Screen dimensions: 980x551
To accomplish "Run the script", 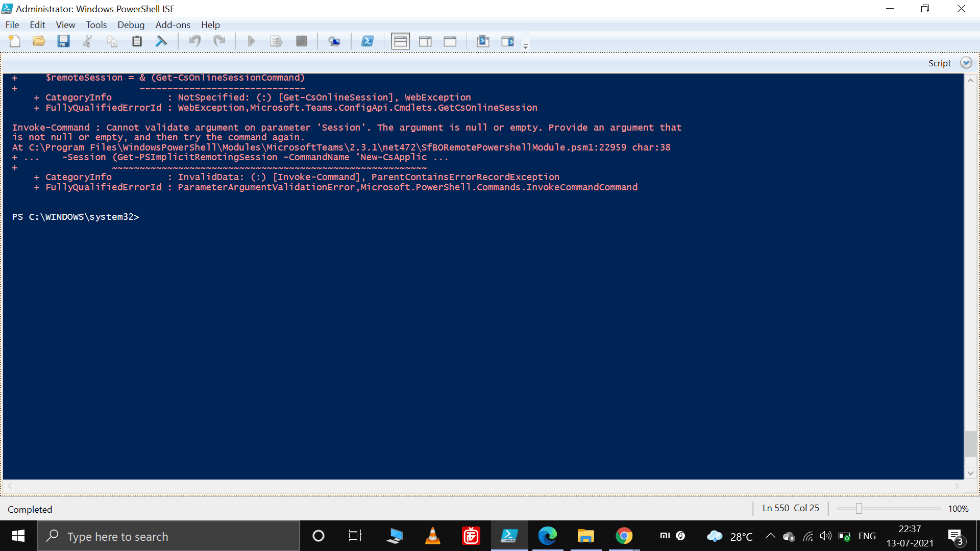I will (x=251, y=41).
